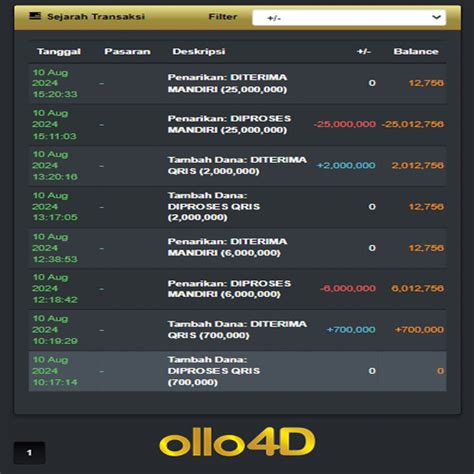Screen dimensions: 474x474
Task: Select date 10 Aug 2024 13:20:16
Action: (55, 166)
